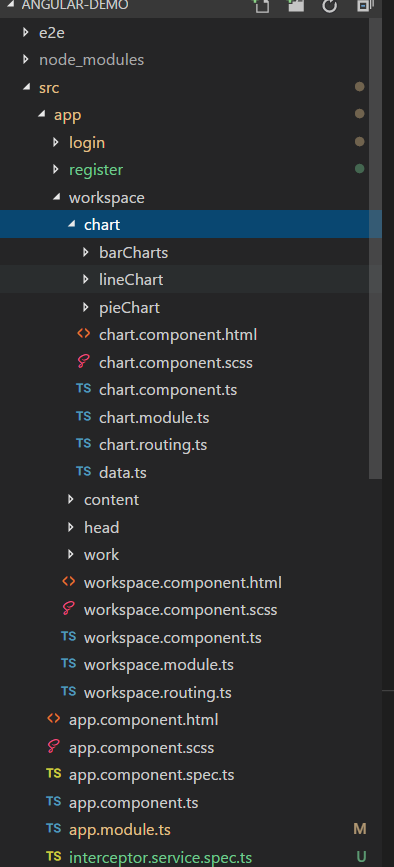This screenshot has height=867, width=394.
Task: Open chart.component.scss file
Action: click(176, 363)
